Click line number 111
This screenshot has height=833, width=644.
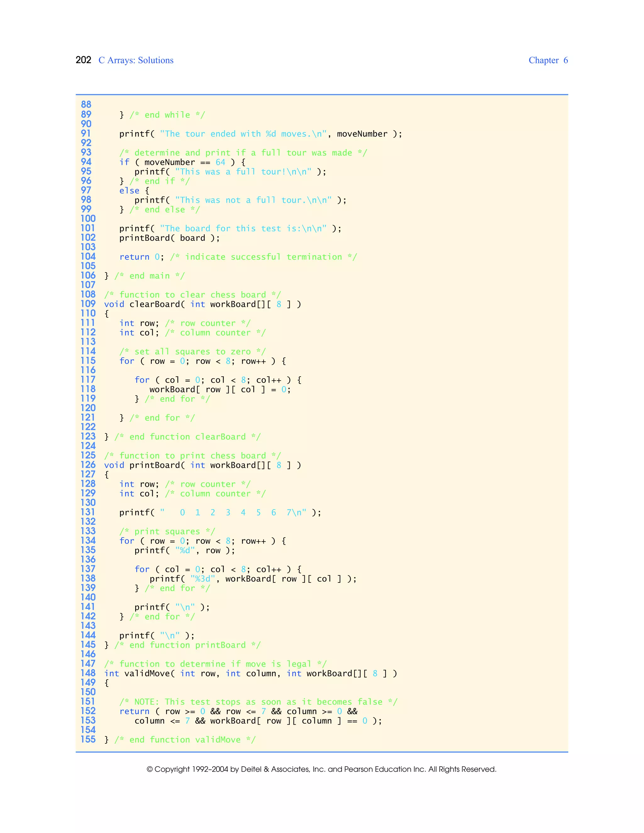tap(88, 323)
